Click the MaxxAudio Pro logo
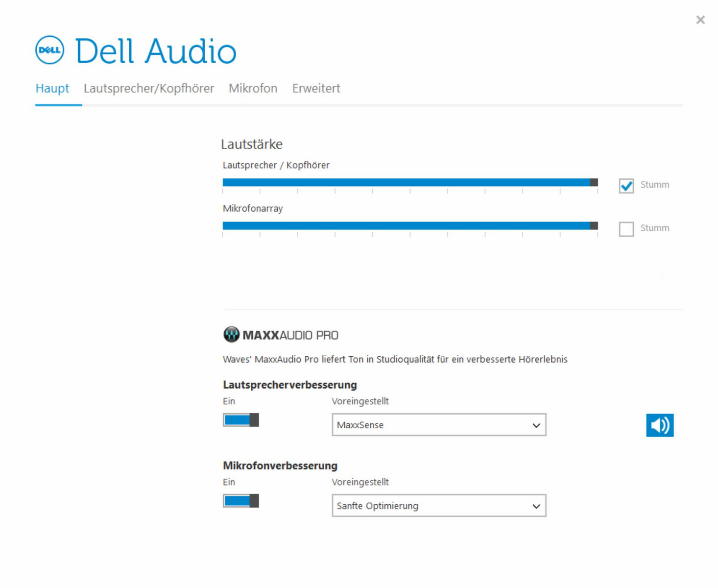Viewport: 718px width, 588px height. (x=281, y=335)
